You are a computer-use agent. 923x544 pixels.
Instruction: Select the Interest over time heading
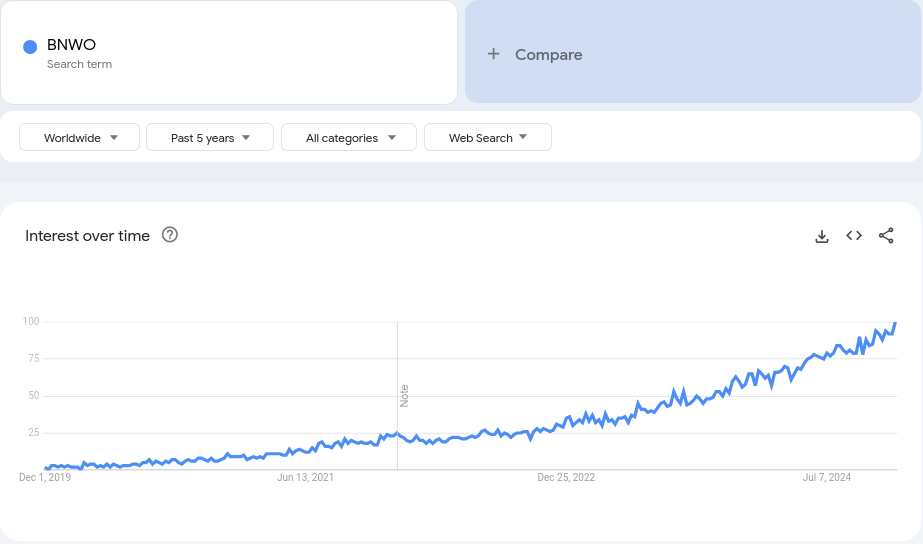pos(88,236)
